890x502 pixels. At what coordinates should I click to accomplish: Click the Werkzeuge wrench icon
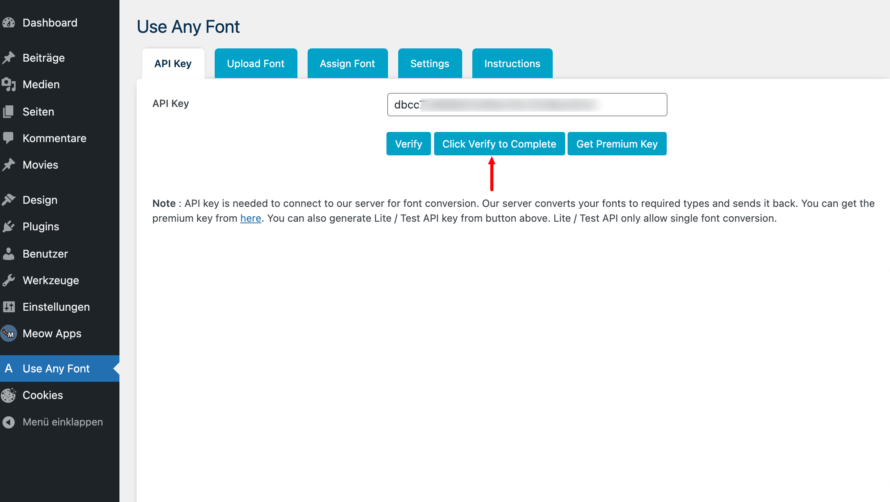[9, 281]
